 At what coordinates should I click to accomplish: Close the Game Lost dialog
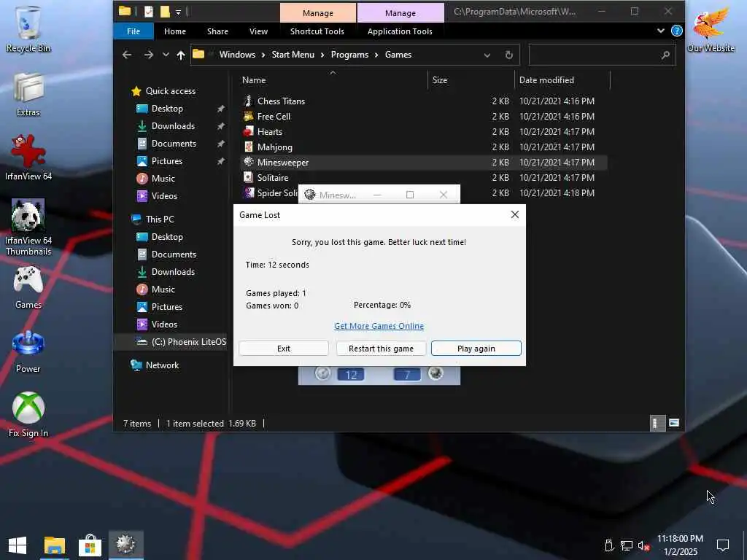[514, 215]
